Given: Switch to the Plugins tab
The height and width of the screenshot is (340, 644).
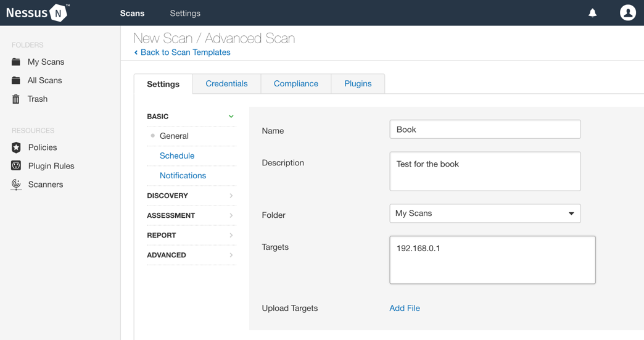Looking at the screenshot, I should coord(358,84).
